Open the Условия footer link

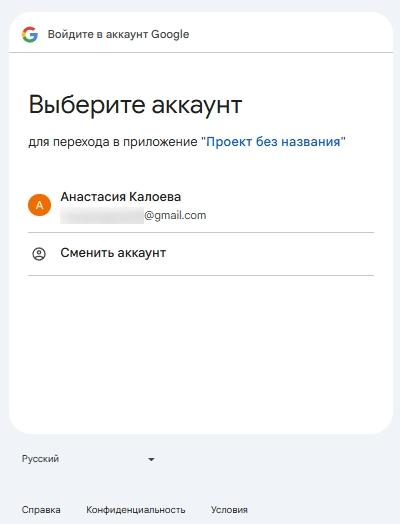[x=229, y=510]
